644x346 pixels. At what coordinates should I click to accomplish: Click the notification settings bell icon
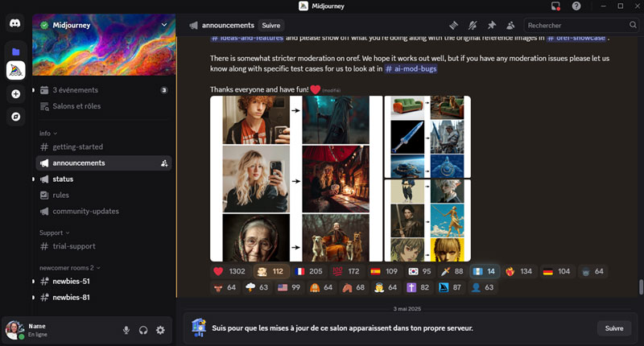(473, 26)
